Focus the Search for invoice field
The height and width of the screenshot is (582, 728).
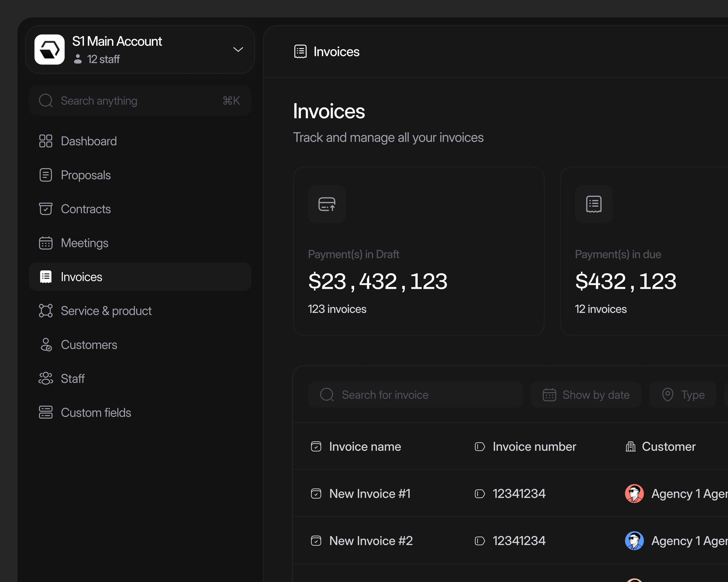click(x=415, y=394)
